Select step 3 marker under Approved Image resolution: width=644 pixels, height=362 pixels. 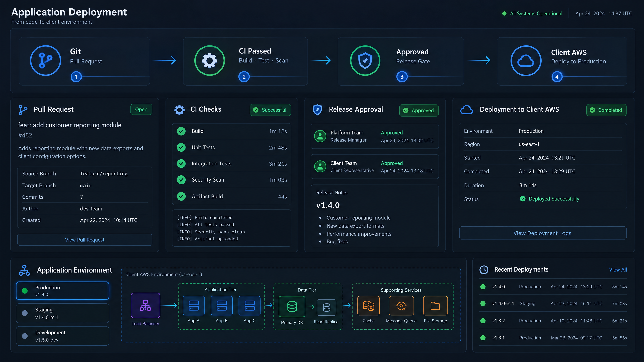coord(402,77)
